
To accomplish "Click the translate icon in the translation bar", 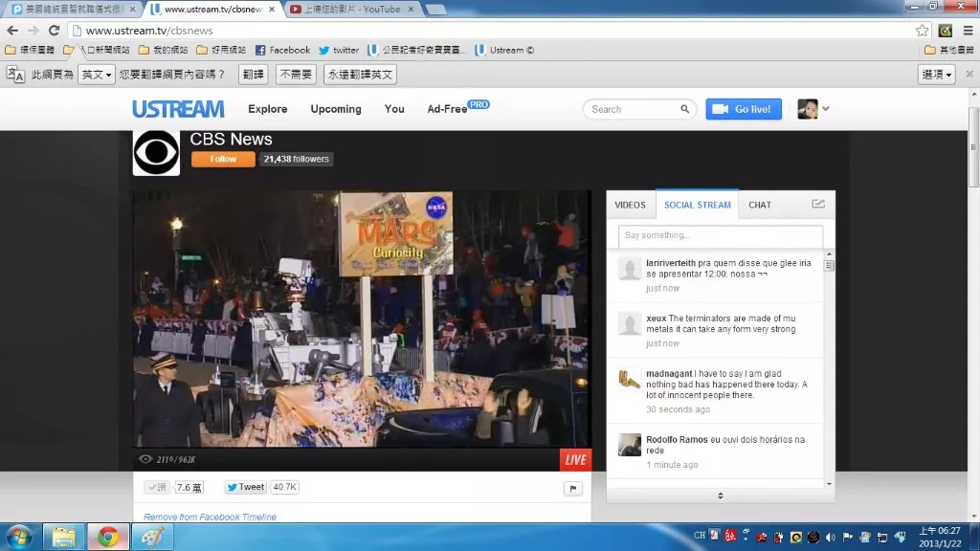I will click(15, 75).
